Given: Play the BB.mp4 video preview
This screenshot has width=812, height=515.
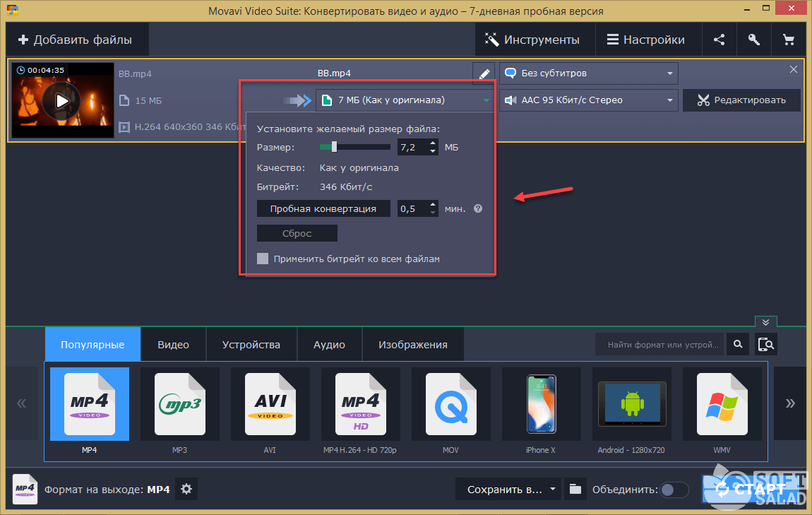Looking at the screenshot, I should (61, 100).
